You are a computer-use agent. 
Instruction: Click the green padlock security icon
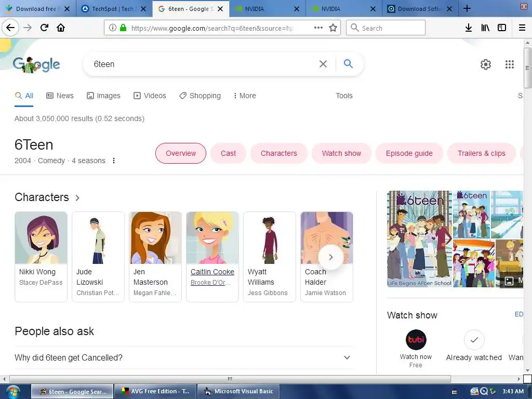tap(123, 28)
